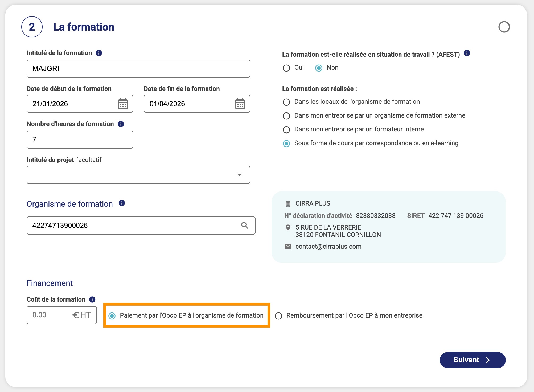Click the Intitulé de la formation field
This screenshot has width=534, height=392.
(x=138, y=69)
